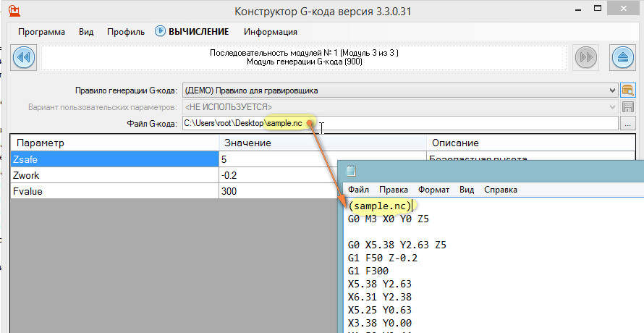Open Notepad Справка menu
Screen dimensions: 644x333
pos(500,190)
